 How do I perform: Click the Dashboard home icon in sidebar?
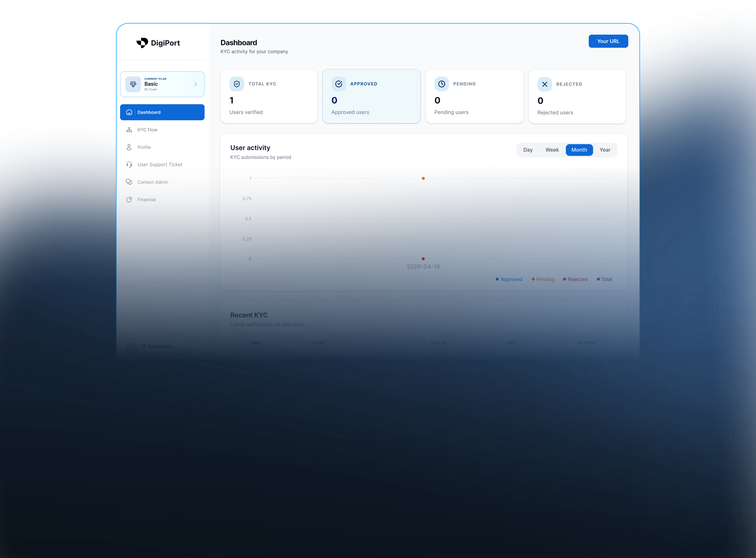129,112
